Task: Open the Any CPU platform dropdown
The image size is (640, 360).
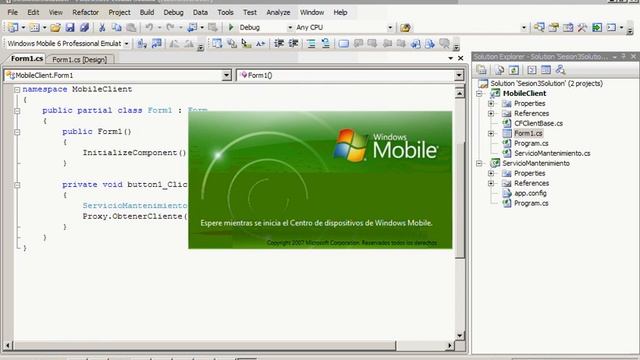Action: 390,27
